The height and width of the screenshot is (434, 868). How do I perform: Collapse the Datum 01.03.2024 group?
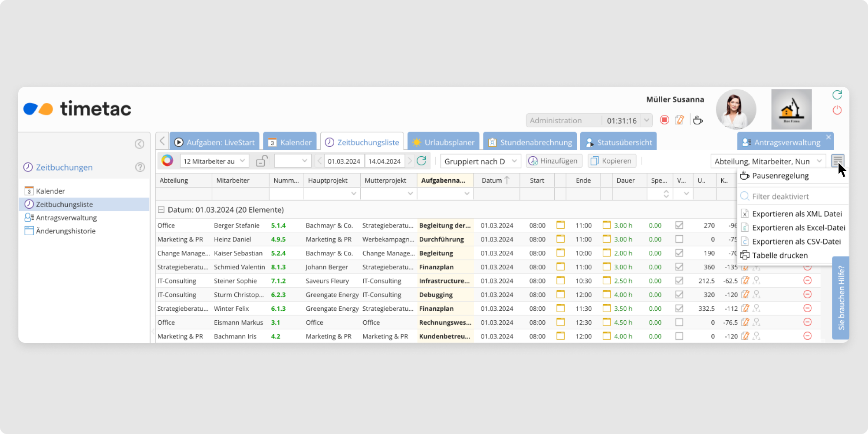coord(161,210)
